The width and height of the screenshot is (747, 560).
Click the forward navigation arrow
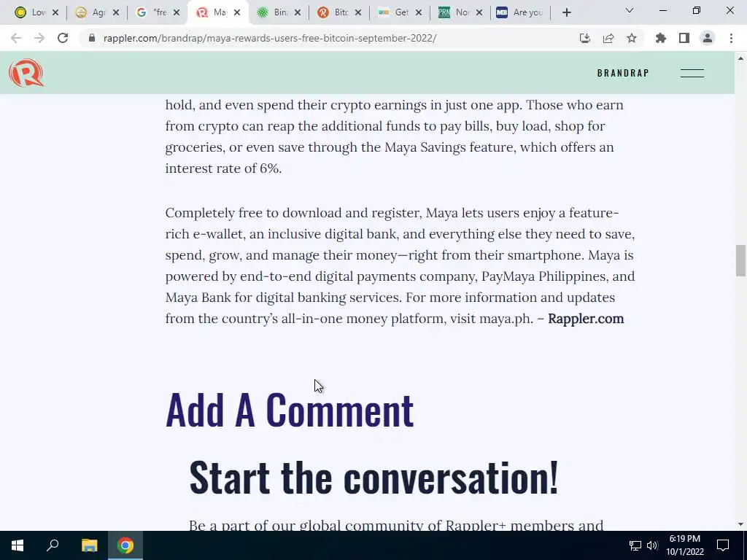click(x=39, y=38)
